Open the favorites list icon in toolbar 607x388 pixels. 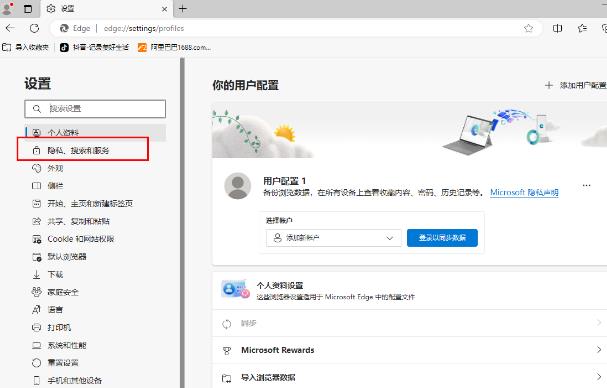click(582, 28)
